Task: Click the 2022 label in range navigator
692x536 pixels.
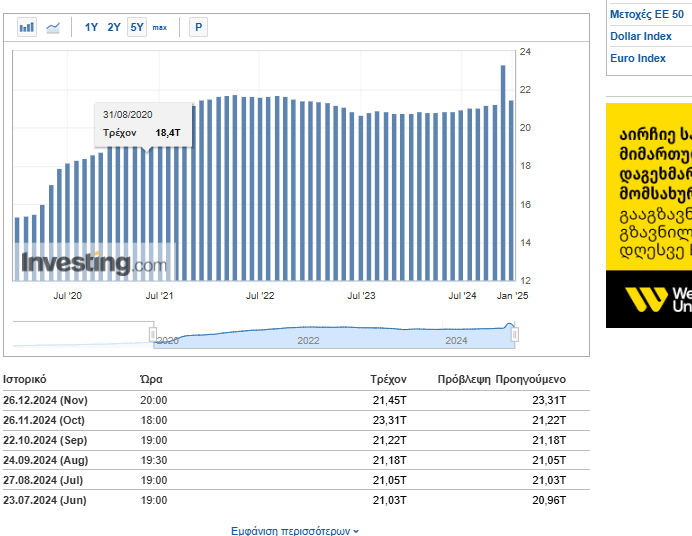Action: pos(308,341)
